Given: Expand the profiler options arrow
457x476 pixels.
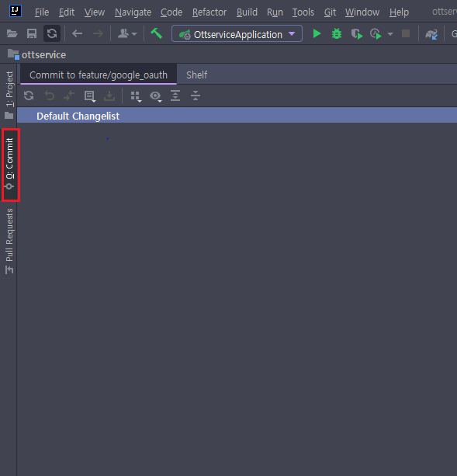Looking at the screenshot, I should coord(390,34).
